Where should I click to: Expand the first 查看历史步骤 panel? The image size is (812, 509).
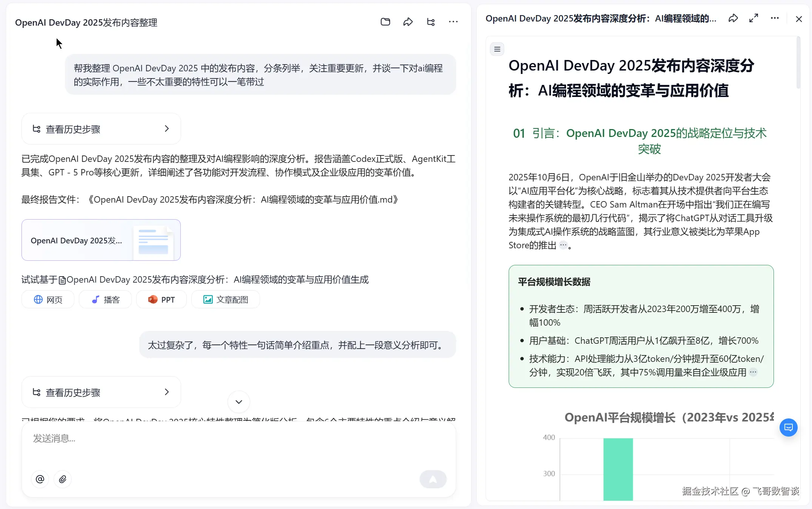coord(101,129)
